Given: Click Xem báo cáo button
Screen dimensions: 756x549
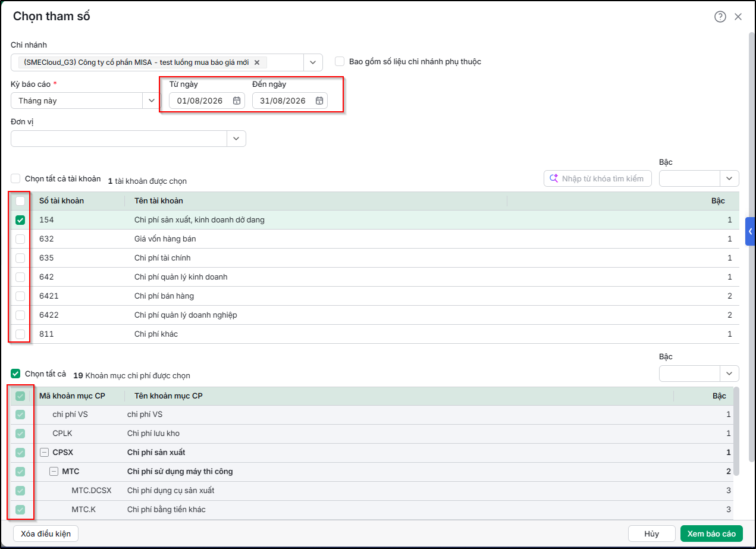Looking at the screenshot, I should click(x=711, y=534).
